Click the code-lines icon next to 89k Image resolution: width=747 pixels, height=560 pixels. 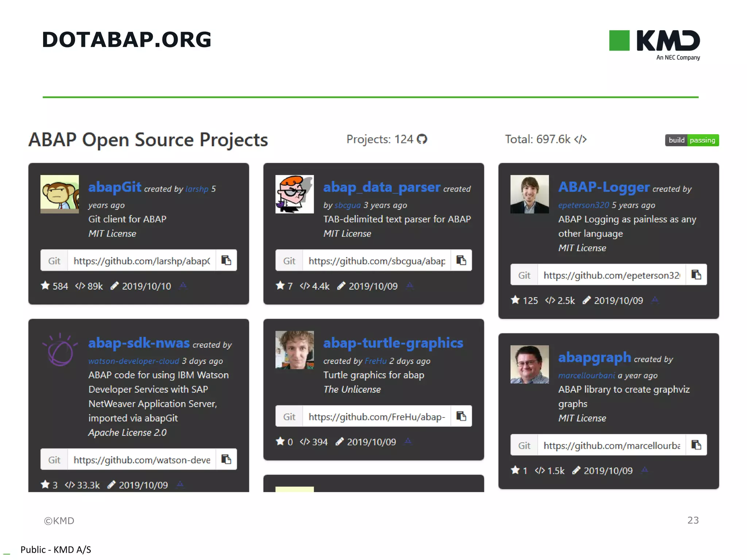[x=80, y=286]
